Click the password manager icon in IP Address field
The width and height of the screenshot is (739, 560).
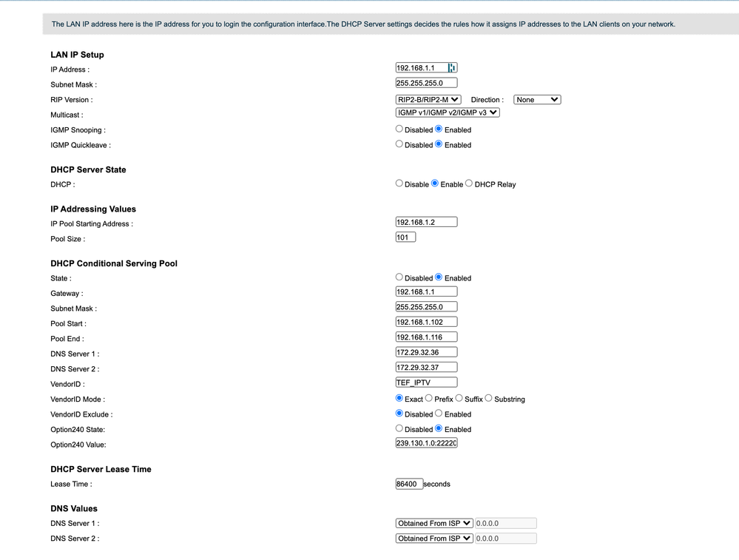coord(451,68)
